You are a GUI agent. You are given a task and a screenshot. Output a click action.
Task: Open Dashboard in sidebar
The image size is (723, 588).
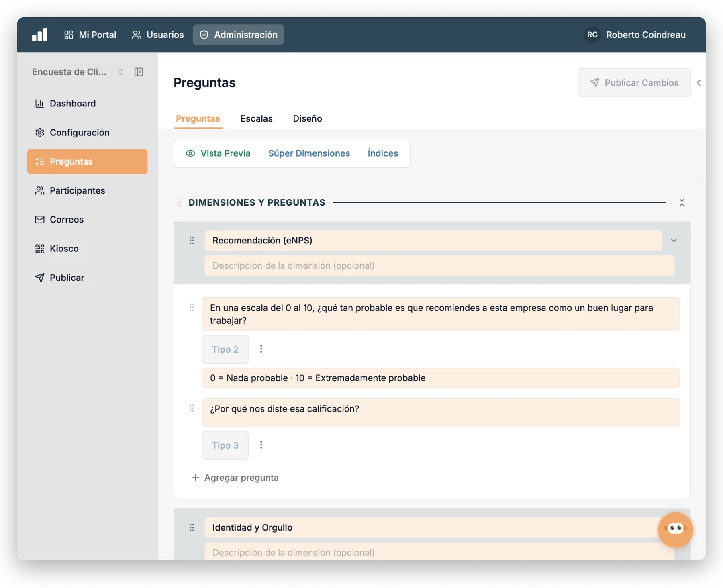point(87,104)
